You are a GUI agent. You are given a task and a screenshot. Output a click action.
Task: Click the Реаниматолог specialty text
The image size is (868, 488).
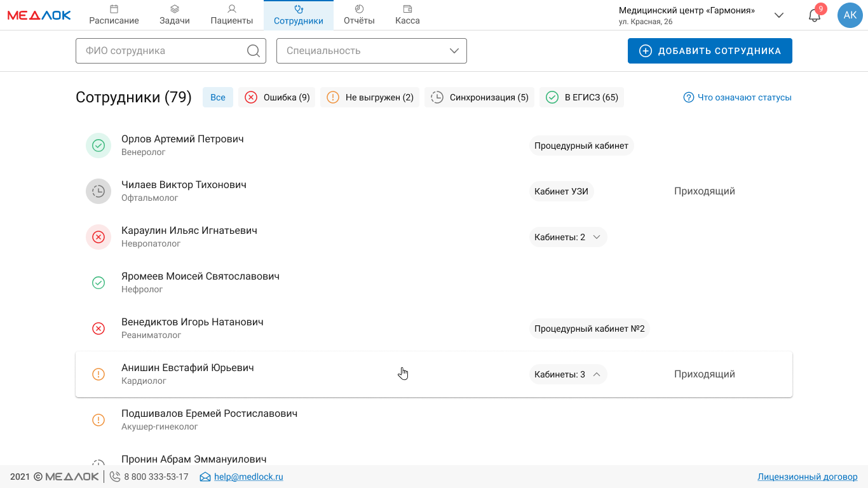click(151, 335)
